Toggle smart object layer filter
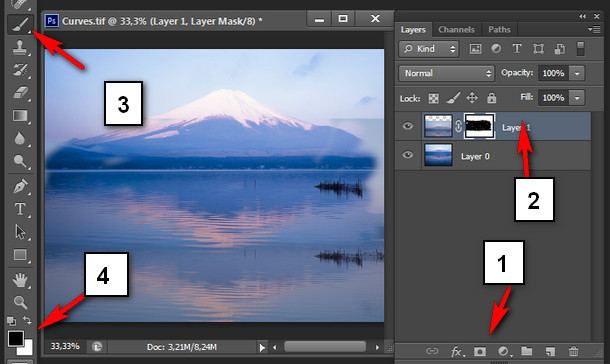This screenshot has width=610, height=364. point(559,49)
